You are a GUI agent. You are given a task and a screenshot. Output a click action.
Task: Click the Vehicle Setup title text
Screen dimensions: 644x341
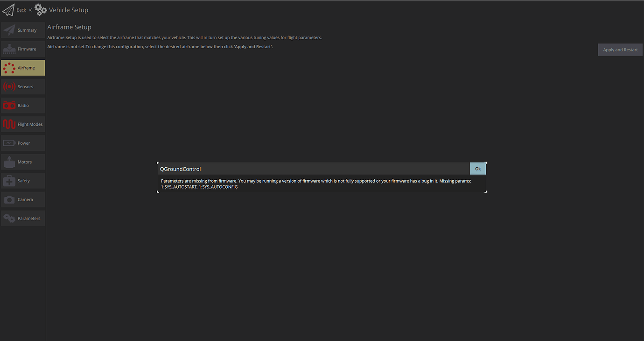click(69, 10)
